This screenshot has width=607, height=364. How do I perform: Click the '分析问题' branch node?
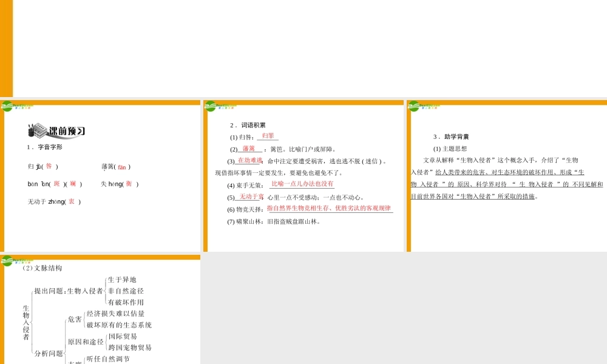click(x=49, y=354)
